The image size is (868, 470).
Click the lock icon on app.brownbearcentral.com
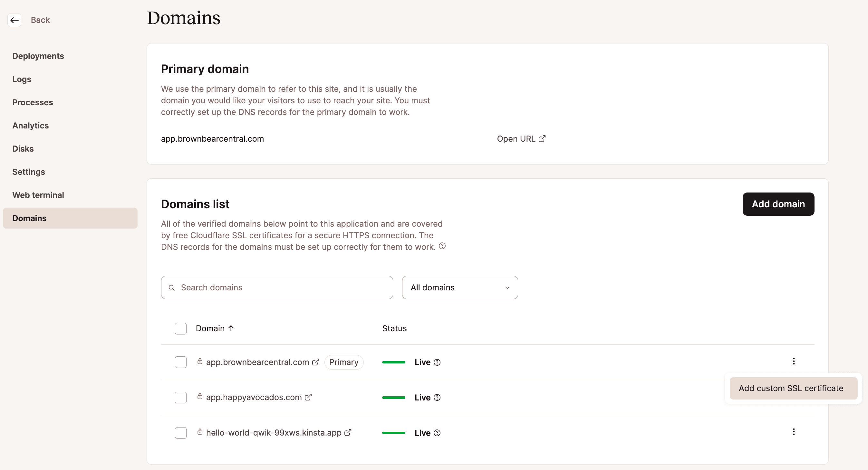pos(199,362)
